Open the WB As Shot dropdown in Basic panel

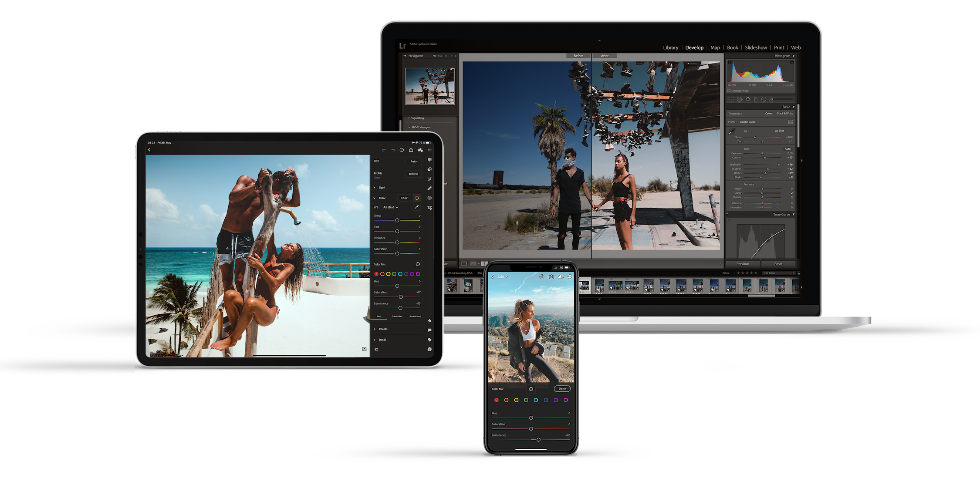(x=780, y=131)
